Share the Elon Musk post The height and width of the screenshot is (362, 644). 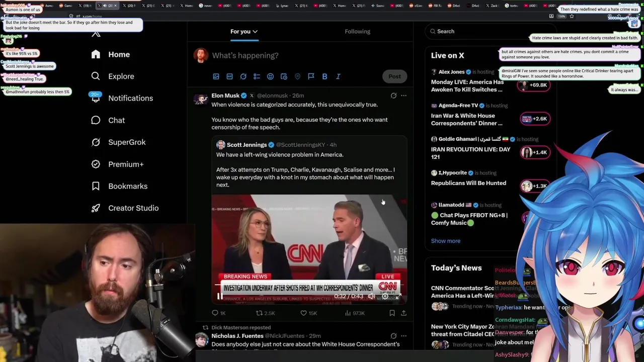(x=404, y=313)
